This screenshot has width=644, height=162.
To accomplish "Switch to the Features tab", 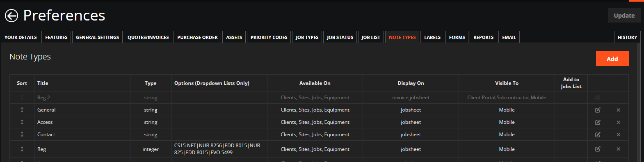I will [x=56, y=37].
